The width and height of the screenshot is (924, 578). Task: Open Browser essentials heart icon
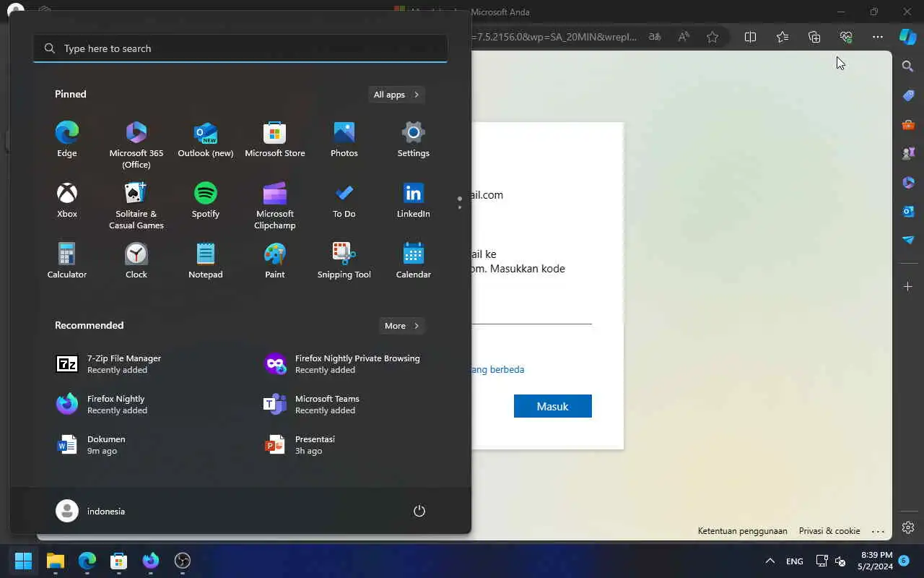tap(846, 37)
